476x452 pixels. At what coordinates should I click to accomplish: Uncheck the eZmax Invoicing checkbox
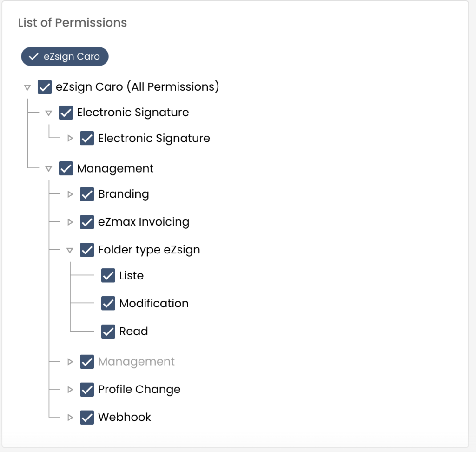[87, 222]
